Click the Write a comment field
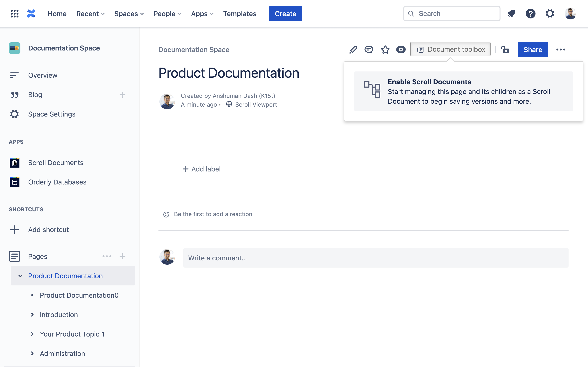Viewport: 588px width, 367px height. pyautogui.click(x=375, y=258)
